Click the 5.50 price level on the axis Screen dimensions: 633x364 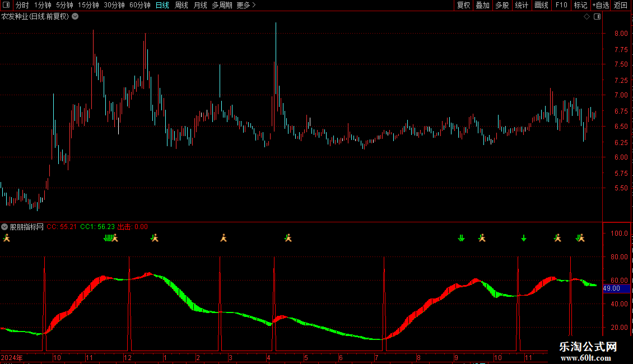coord(621,188)
